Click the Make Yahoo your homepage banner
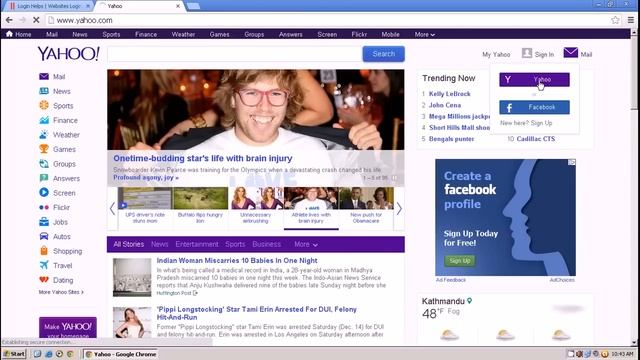 pos(68,328)
